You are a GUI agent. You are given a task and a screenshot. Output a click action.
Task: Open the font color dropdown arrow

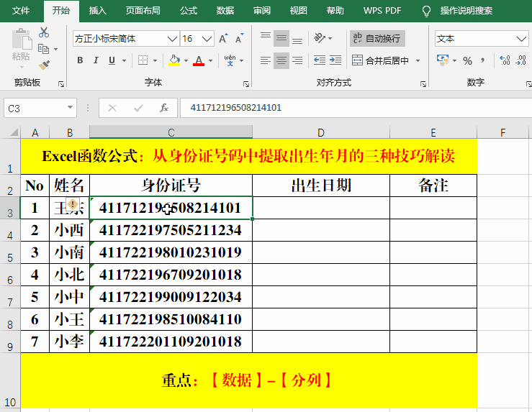coord(210,60)
